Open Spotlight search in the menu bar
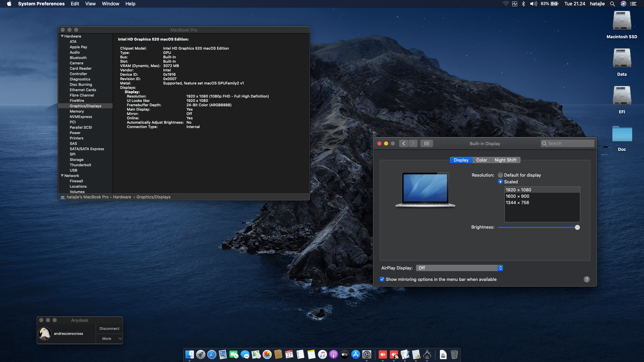 (x=612, y=4)
